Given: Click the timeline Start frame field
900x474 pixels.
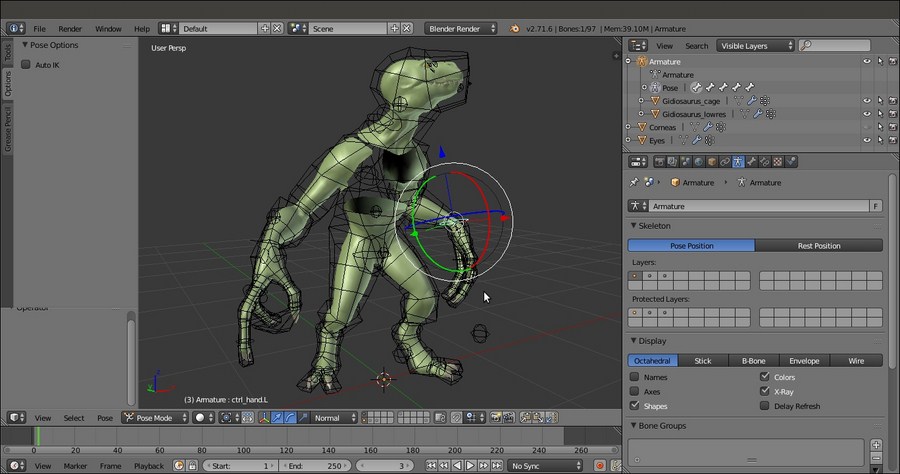Looking at the screenshot, I should 241,466.
